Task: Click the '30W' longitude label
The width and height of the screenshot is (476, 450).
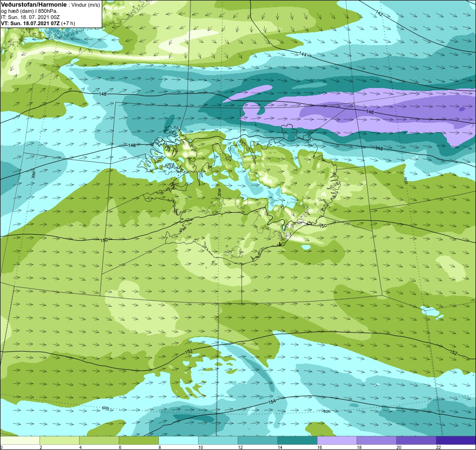Action: point(33,175)
